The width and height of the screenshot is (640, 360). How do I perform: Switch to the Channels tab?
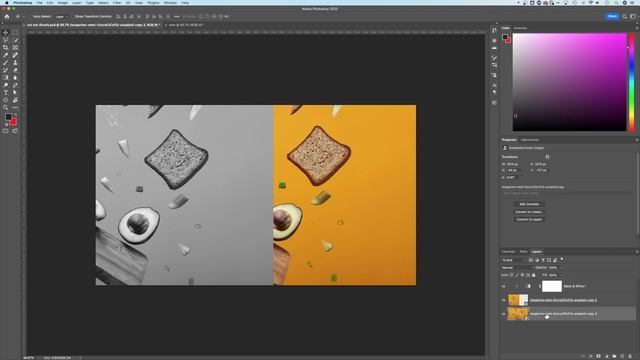(x=509, y=252)
